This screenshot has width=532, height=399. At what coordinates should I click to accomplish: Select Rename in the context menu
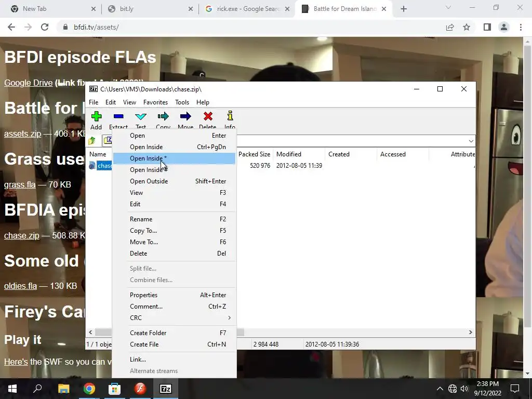coord(174,219)
